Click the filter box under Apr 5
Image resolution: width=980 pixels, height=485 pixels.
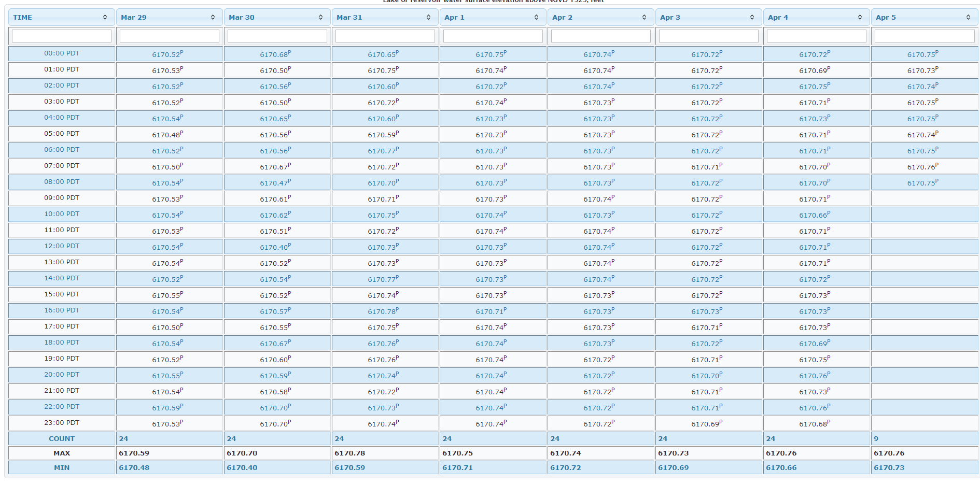coord(925,36)
